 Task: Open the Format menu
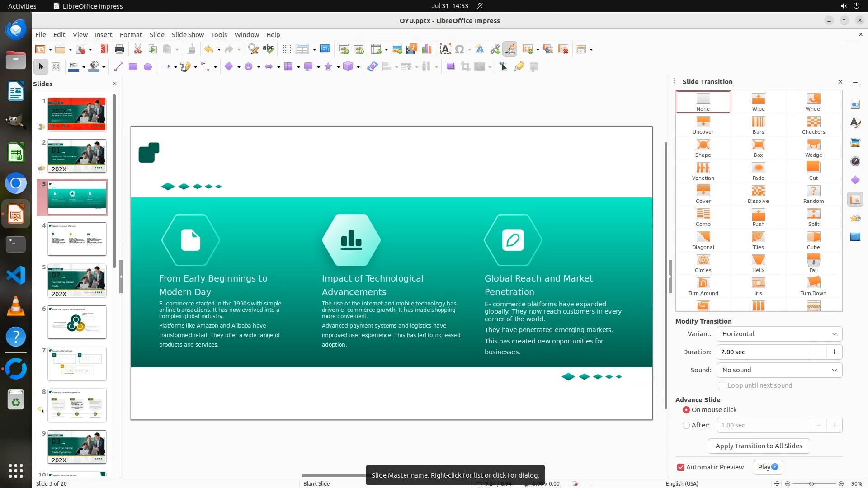coord(131,34)
